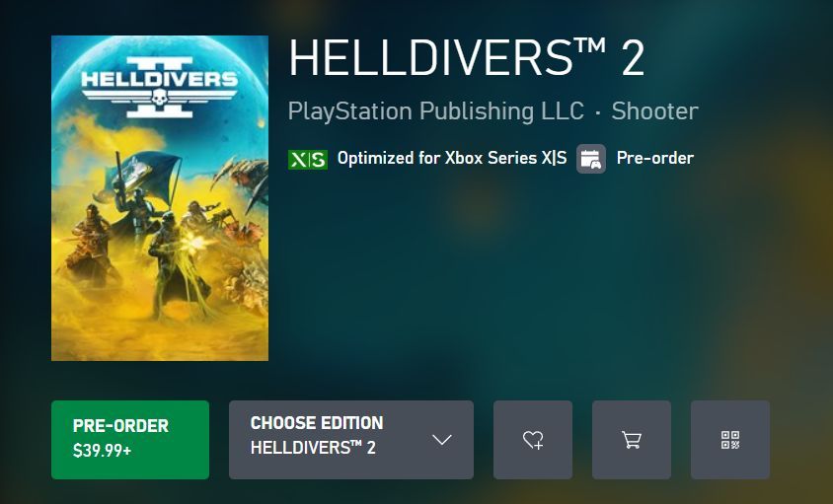The width and height of the screenshot is (833, 504).
Task: Click the HELLDIVERS 2 title heading
Action: [x=467, y=57]
